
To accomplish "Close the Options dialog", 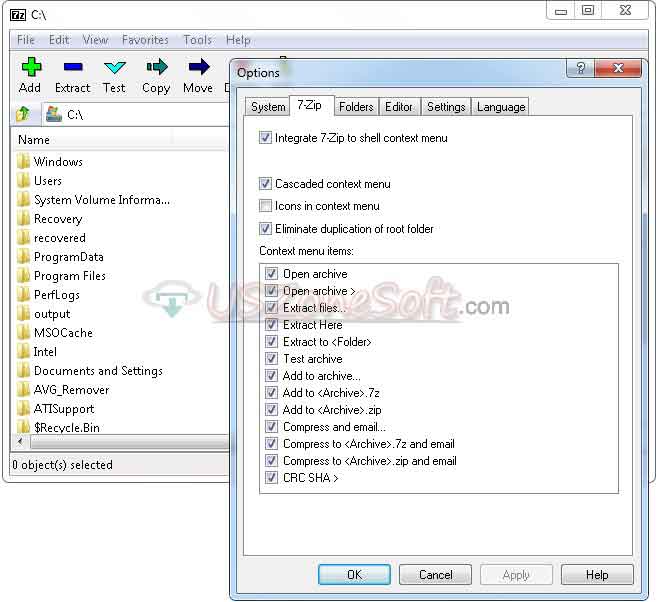I will click(618, 68).
